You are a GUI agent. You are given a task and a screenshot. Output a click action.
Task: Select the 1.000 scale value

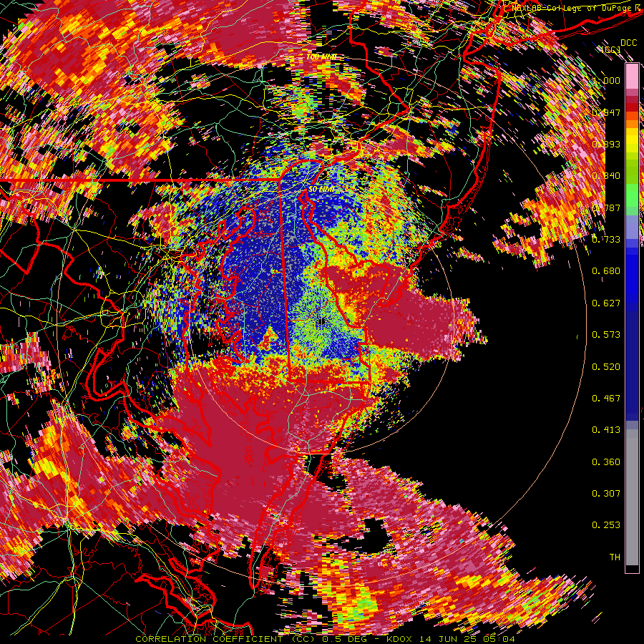coord(606,80)
